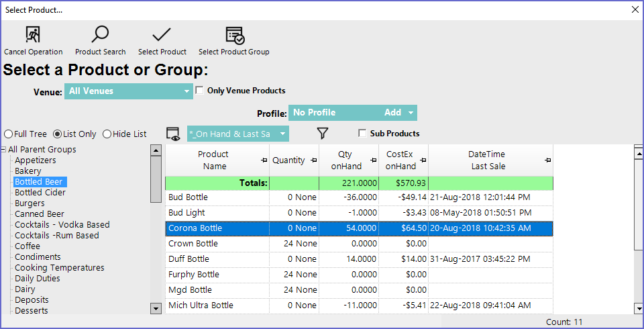Image resolution: width=644 pixels, height=329 pixels.
Task: Click the Select Product checkmark icon
Action: pos(162,35)
